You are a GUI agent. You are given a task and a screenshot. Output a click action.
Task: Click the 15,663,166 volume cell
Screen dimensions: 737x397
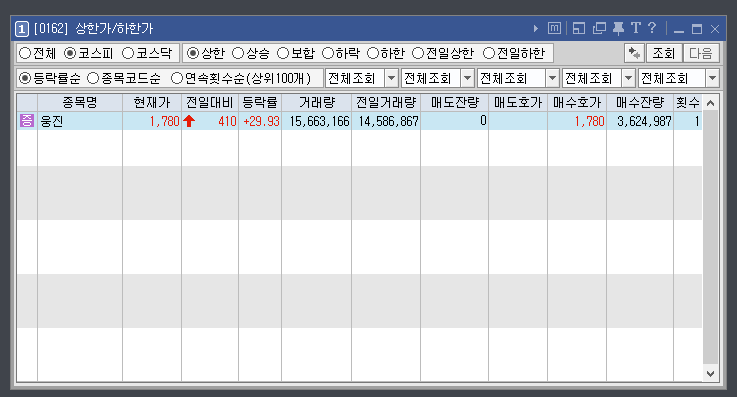[316, 121]
